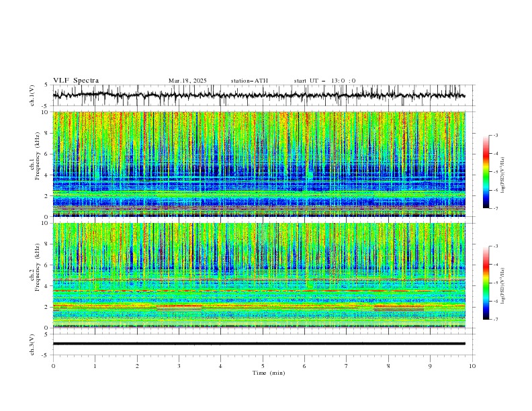Viewport: 532px width, 411px height.
Task: Click the "5" time axis tick label
Action: click(x=263, y=366)
